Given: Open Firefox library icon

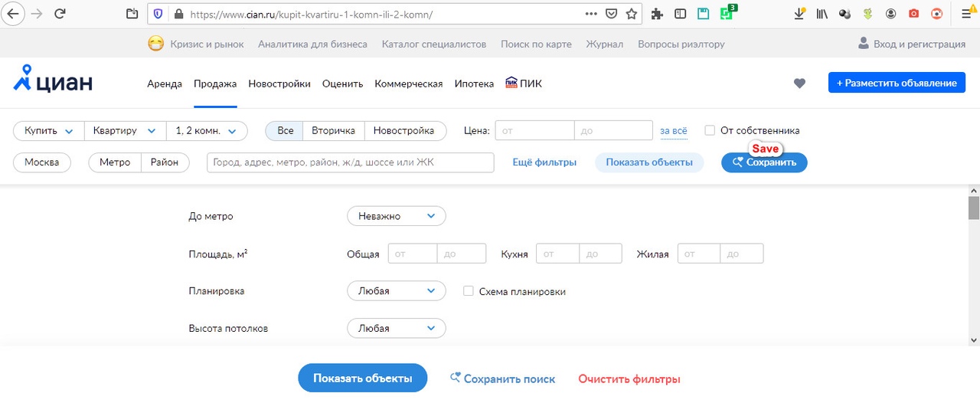Looking at the screenshot, I should pyautogui.click(x=822, y=14).
